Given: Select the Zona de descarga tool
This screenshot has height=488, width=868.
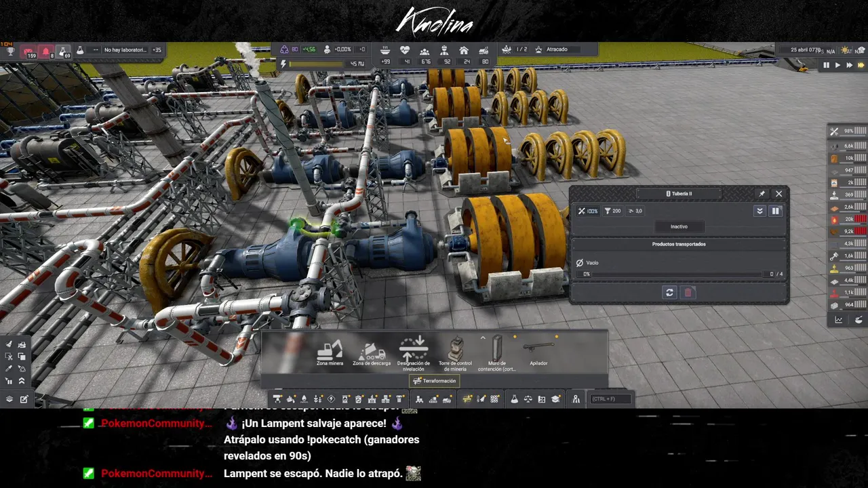Looking at the screenshot, I should pyautogui.click(x=371, y=353).
